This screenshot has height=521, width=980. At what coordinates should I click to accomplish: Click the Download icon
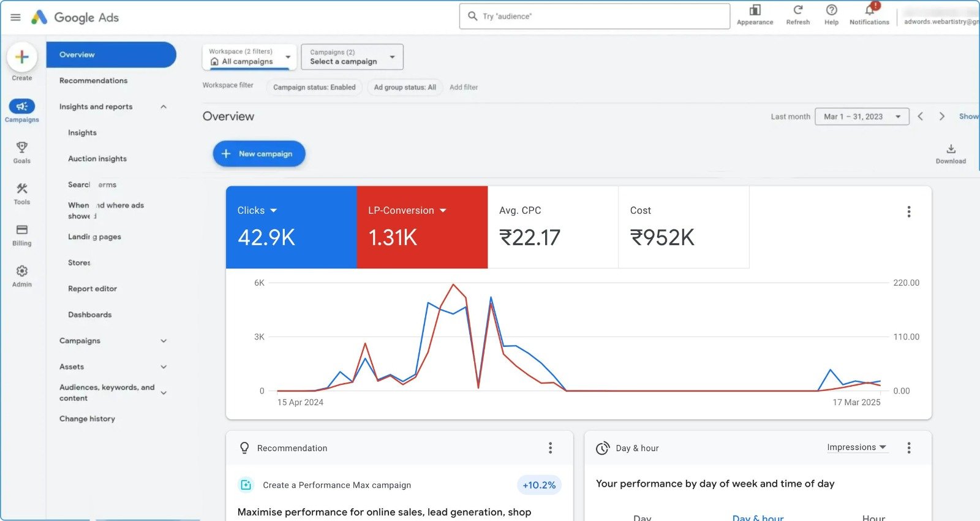[x=951, y=149]
